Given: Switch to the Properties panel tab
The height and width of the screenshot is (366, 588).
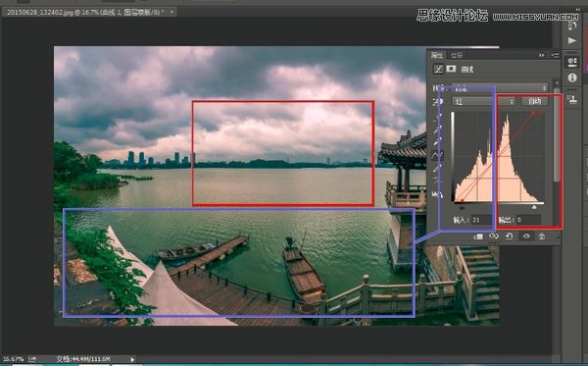Looking at the screenshot, I should click(x=437, y=55).
